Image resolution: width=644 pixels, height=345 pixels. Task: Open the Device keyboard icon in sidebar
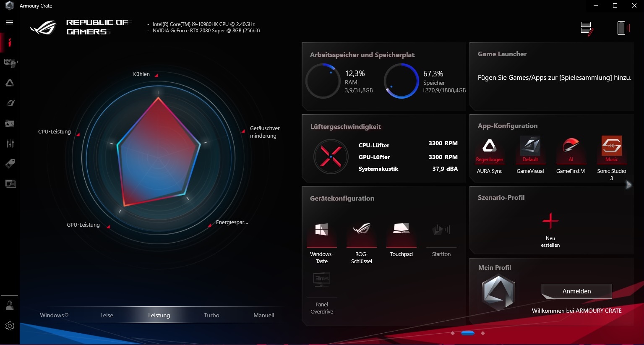9,63
